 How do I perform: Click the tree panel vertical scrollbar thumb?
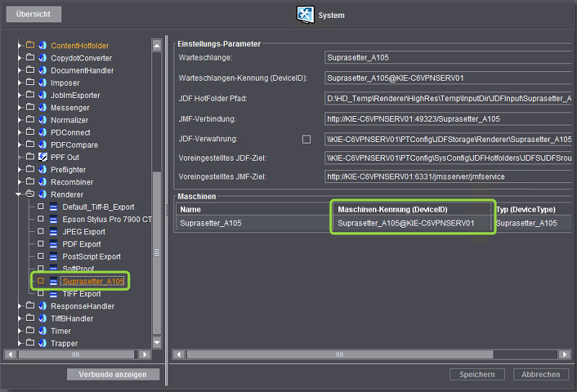[x=157, y=252]
